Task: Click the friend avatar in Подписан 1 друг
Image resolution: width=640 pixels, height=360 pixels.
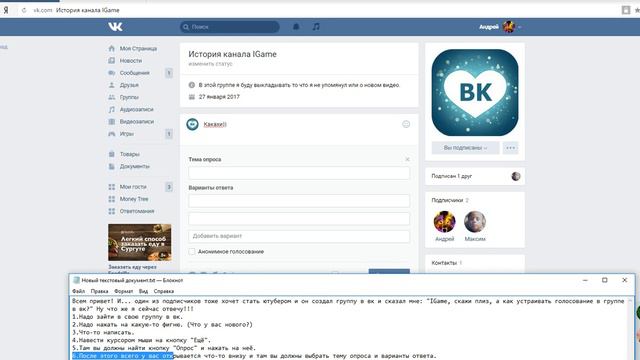Action: [516, 176]
